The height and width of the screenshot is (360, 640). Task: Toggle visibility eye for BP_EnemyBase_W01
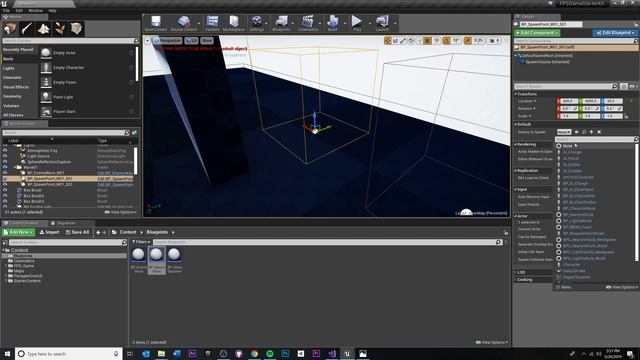click(5, 173)
